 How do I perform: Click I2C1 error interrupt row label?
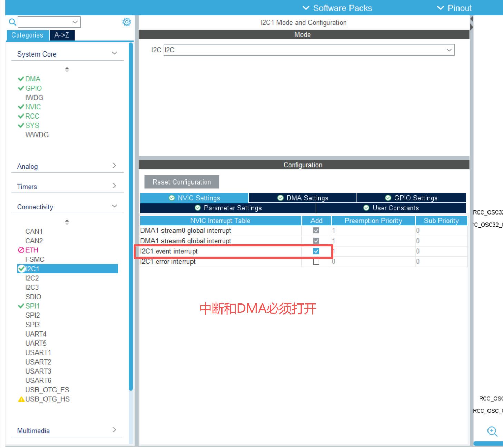pos(168,262)
